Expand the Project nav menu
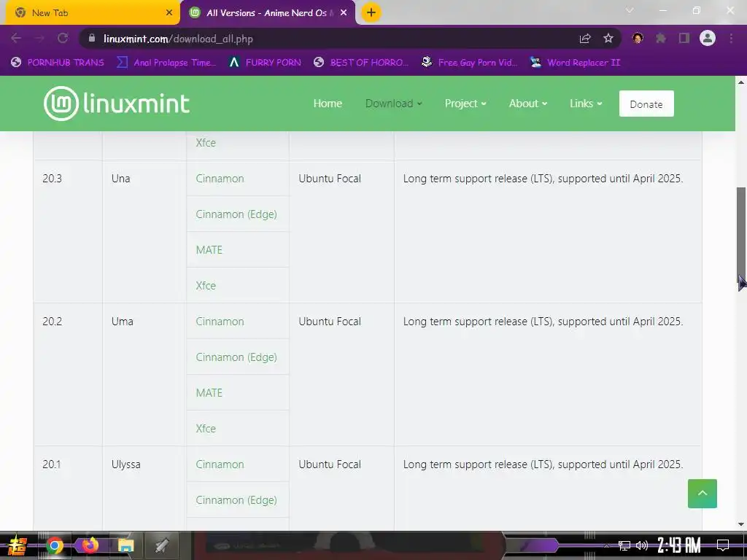 pyautogui.click(x=465, y=104)
